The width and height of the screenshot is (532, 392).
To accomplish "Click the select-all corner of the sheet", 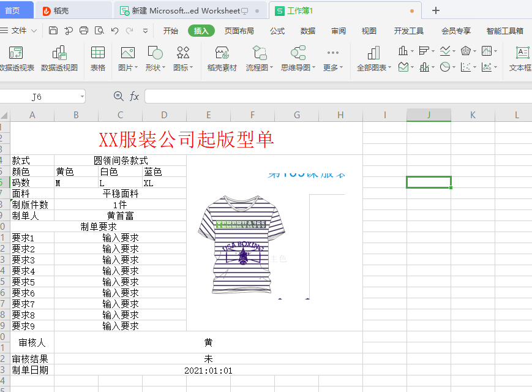I will tap(4, 115).
